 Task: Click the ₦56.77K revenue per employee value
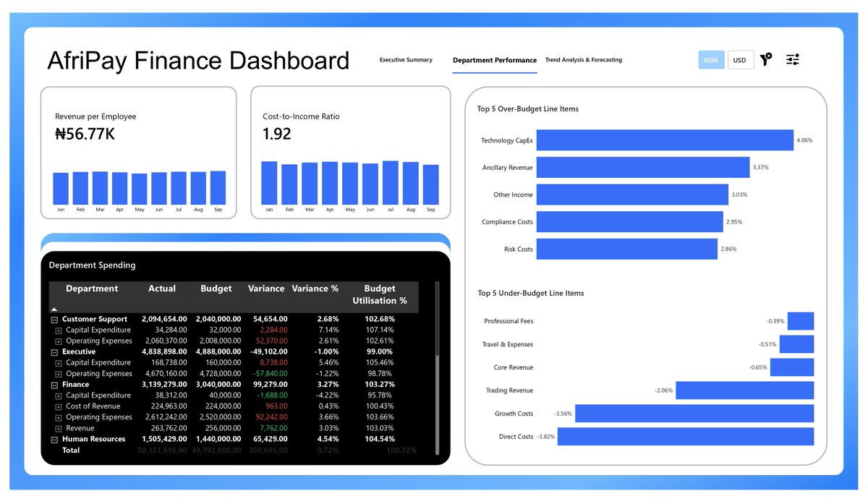(x=85, y=134)
